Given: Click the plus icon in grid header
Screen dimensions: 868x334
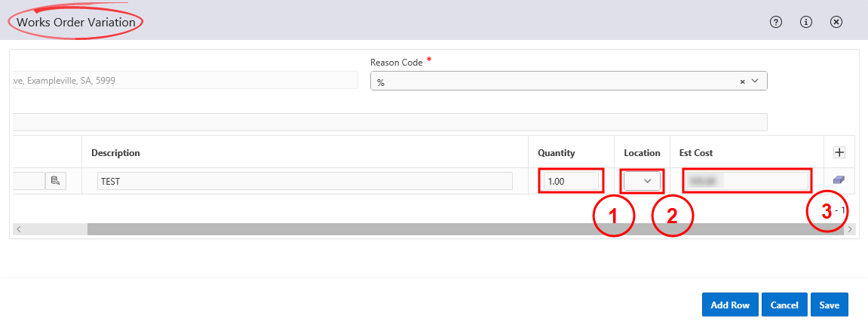Looking at the screenshot, I should tap(839, 152).
